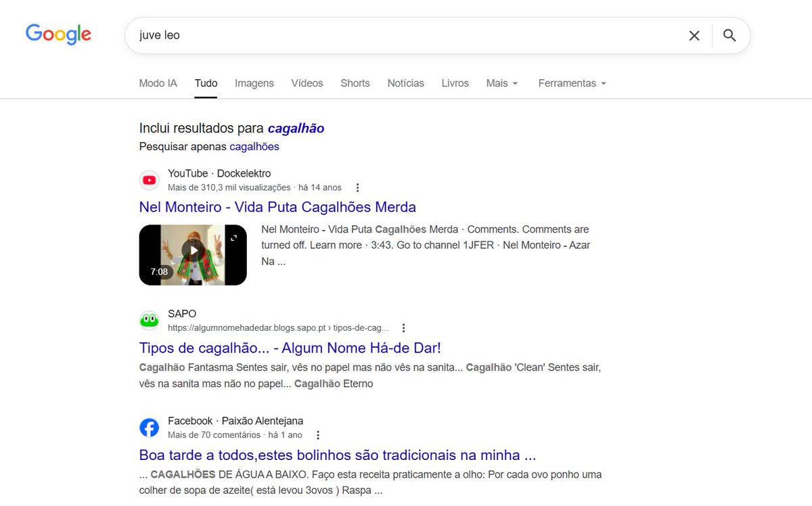This screenshot has width=812, height=506.
Task: Click the magnifying glass search icon
Action: pos(729,35)
